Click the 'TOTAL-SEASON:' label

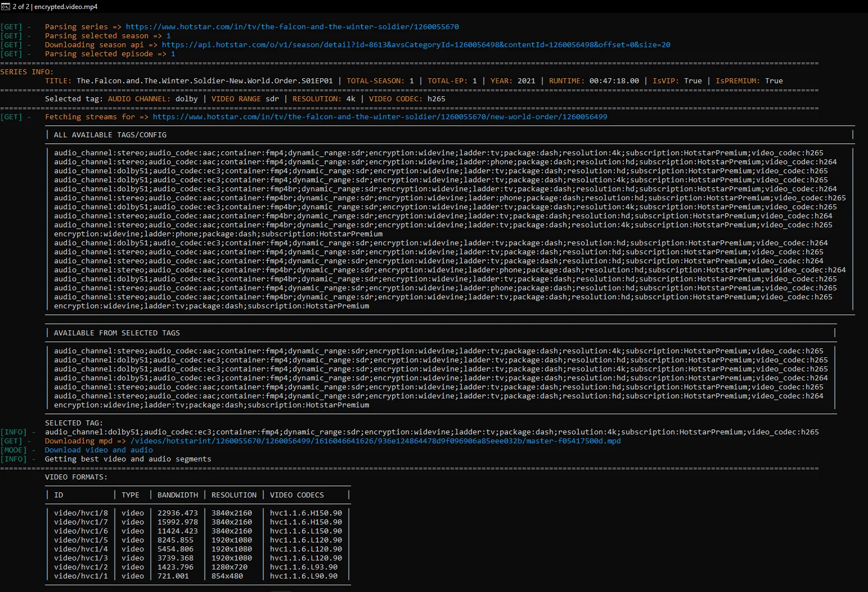[x=376, y=81]
